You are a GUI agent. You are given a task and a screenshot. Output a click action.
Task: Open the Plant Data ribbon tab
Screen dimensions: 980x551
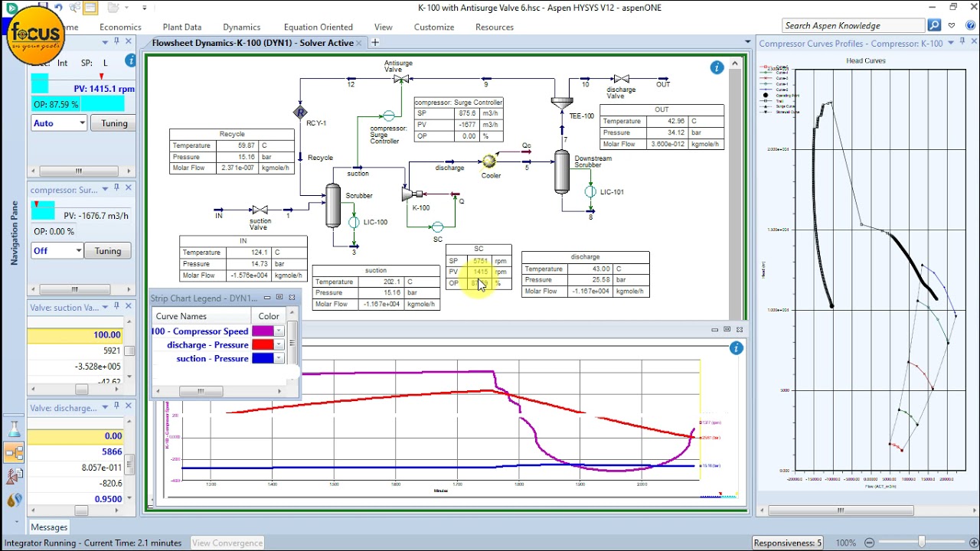pyautogui.click(x=182, y=27)
